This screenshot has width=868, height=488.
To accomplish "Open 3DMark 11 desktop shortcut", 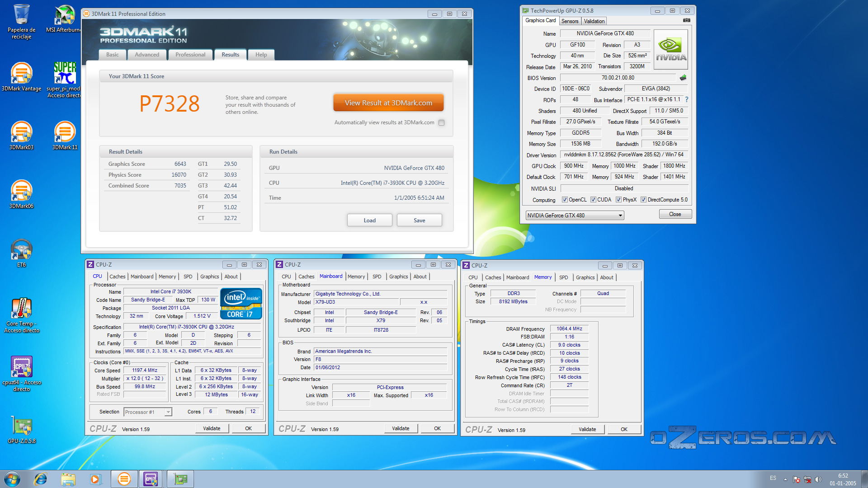I will [x=65, y=136].
